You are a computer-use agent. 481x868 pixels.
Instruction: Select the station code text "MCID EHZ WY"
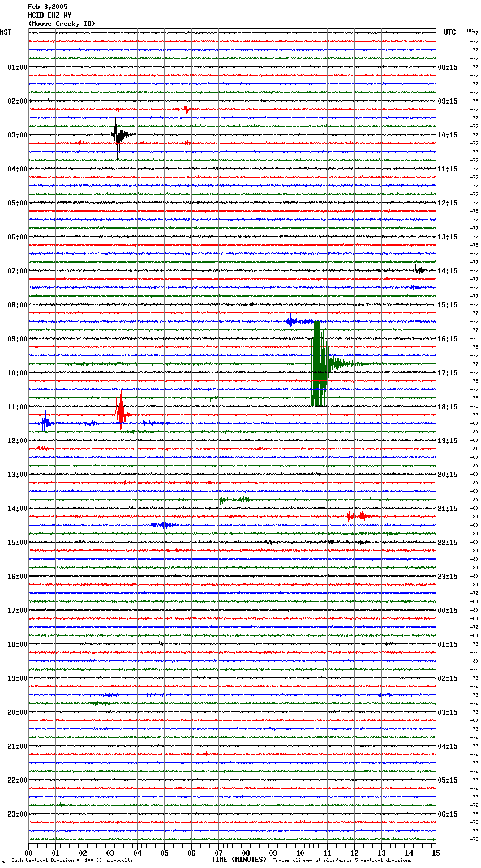pos(50,15)
